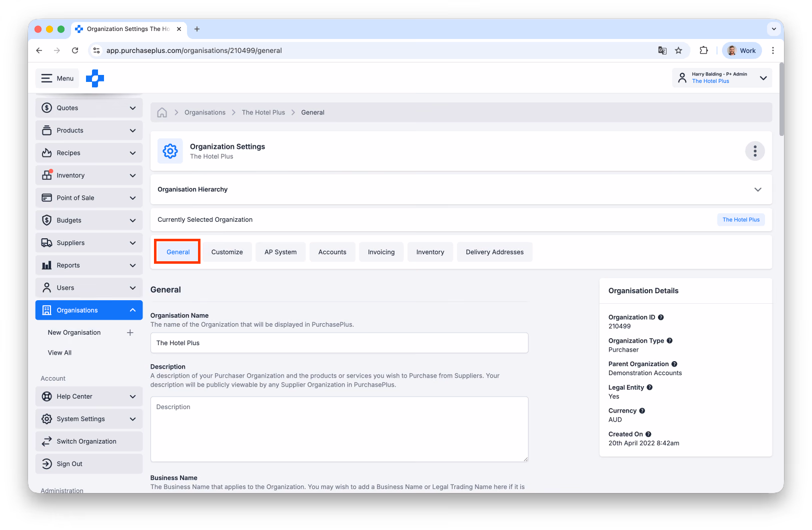The image size is (812, 530).
Task: Click the Organization Settings gear icon
Action: [x=170, y=151]
